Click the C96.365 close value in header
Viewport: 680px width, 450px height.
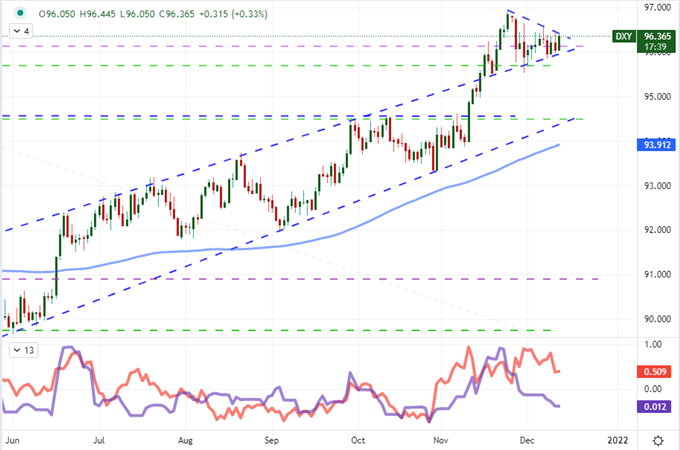coord(177,14)
